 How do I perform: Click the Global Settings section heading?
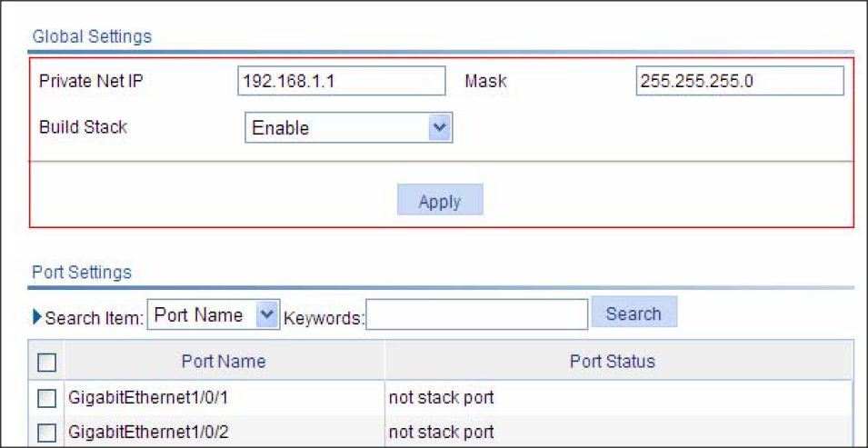[x=92, y=37]
